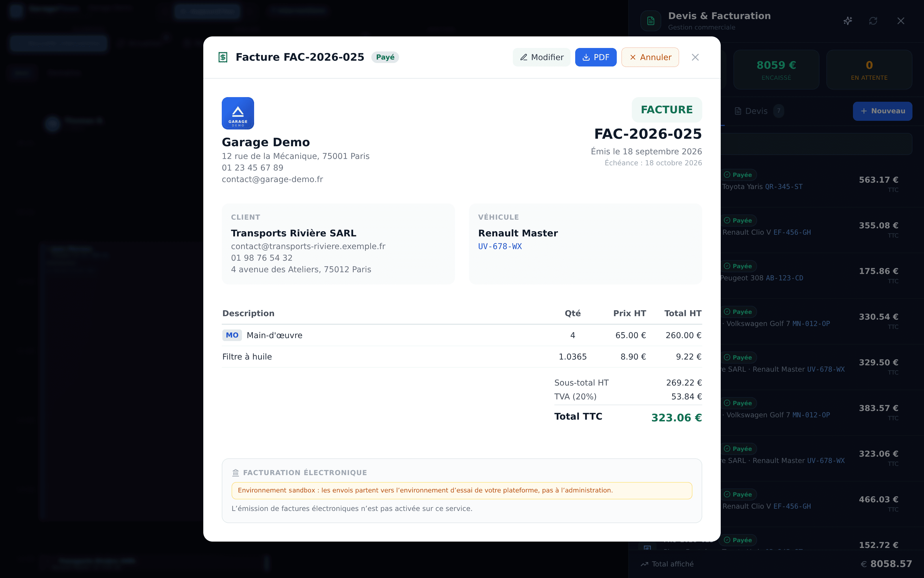Viewport: 924px width, 578px height.
Task: Click the Modifier button in invoice header
Action: (x=541, y=57)
